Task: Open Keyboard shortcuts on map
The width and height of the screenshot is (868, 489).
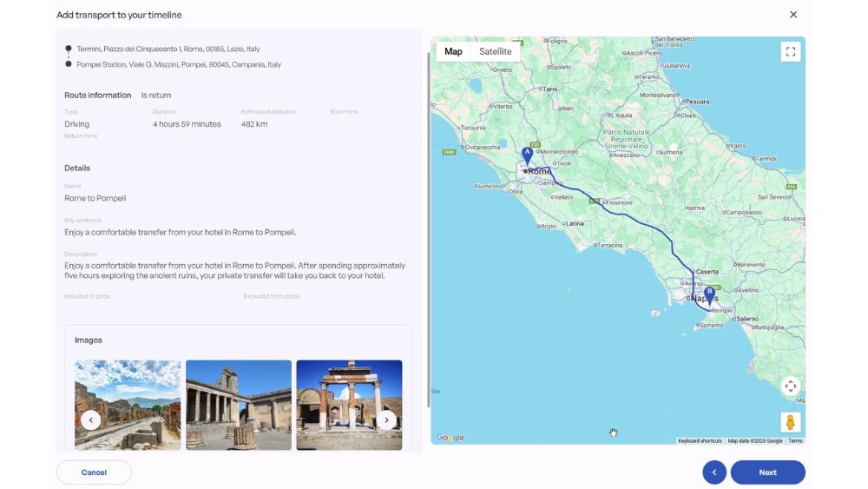Action: (700, 441)
